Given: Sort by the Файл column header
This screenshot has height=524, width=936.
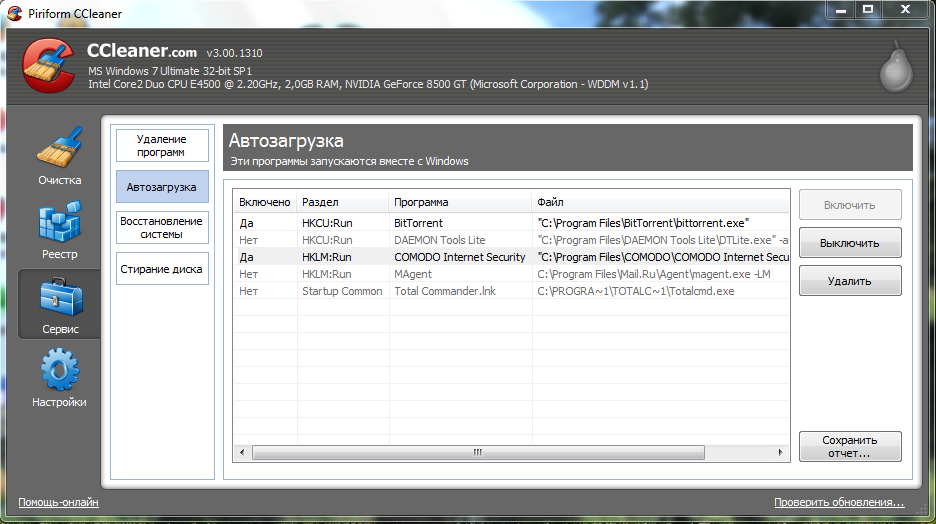Looking at the screenshot, I should 660,202.
